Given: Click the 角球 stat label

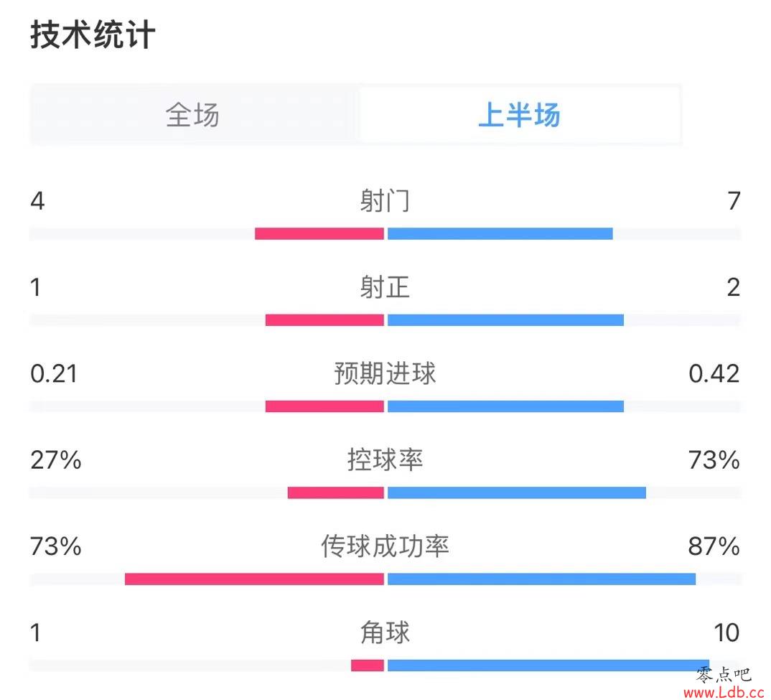Looking at the screenshot, I should pos(385,632).
